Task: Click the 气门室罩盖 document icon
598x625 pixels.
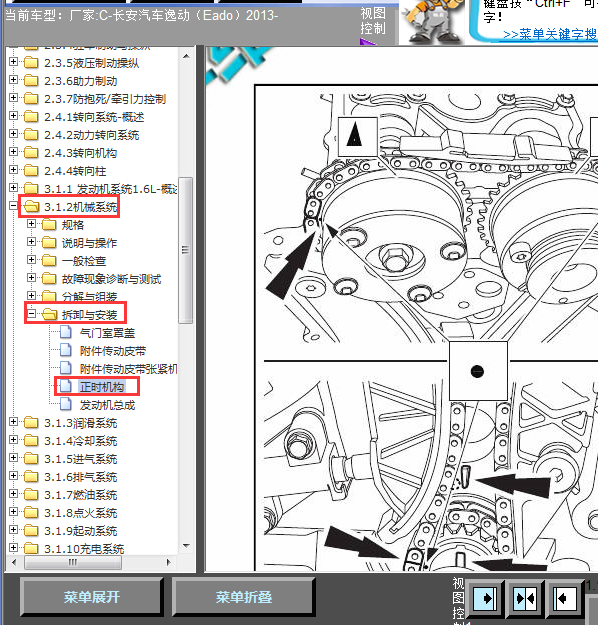Action: coord(66,332)
